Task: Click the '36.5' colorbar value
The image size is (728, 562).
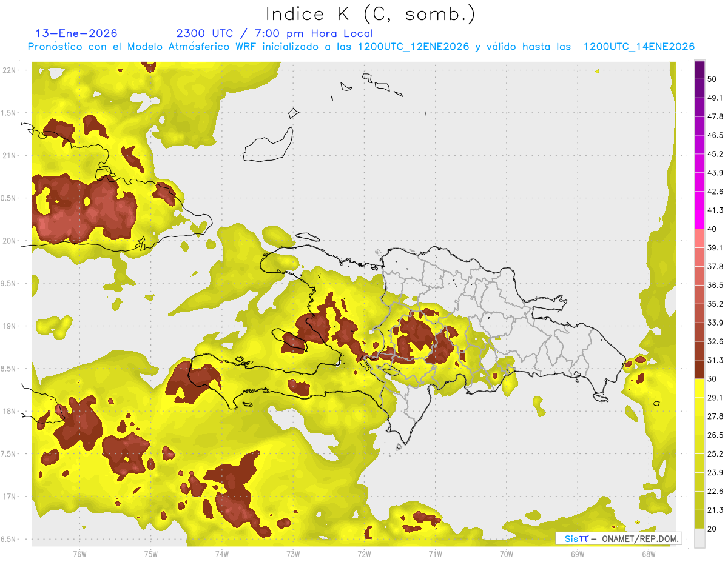Action: click(715, 285)
